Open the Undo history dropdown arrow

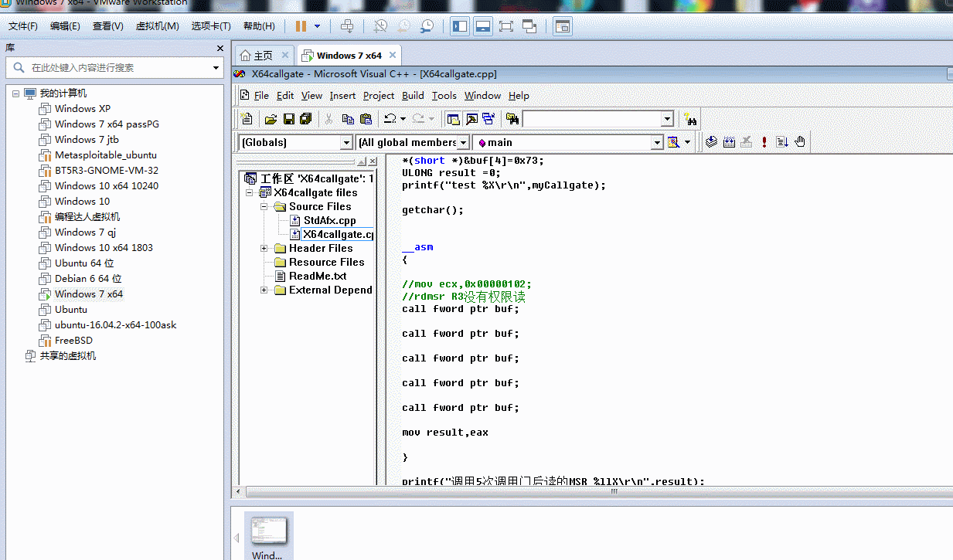[403, 119]
